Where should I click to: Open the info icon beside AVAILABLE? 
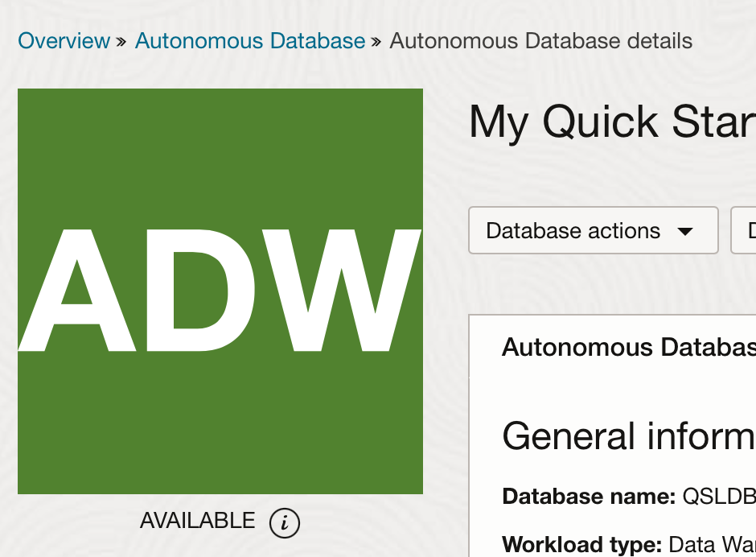click(284, 522)
